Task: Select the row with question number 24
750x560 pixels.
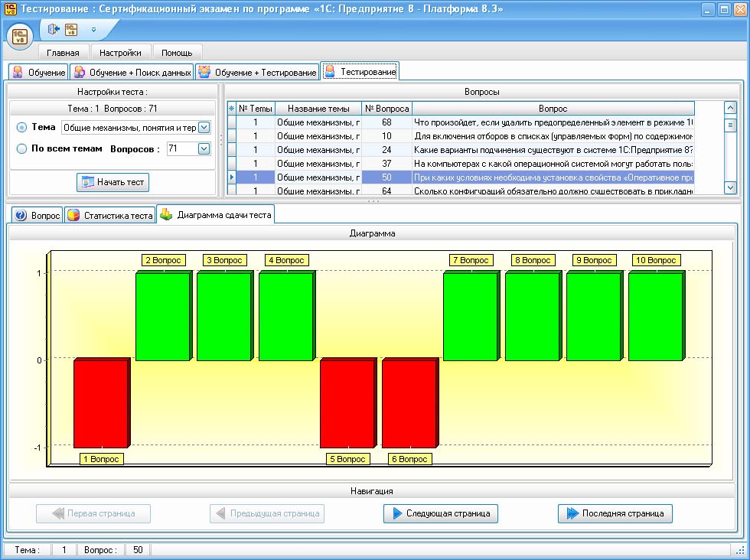Action: point(461,150)
